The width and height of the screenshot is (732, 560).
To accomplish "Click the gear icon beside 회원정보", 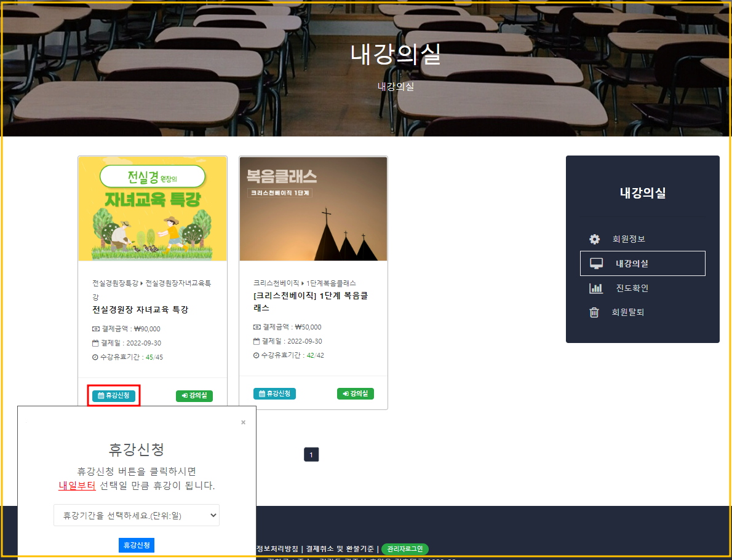I will click(594, 239).
